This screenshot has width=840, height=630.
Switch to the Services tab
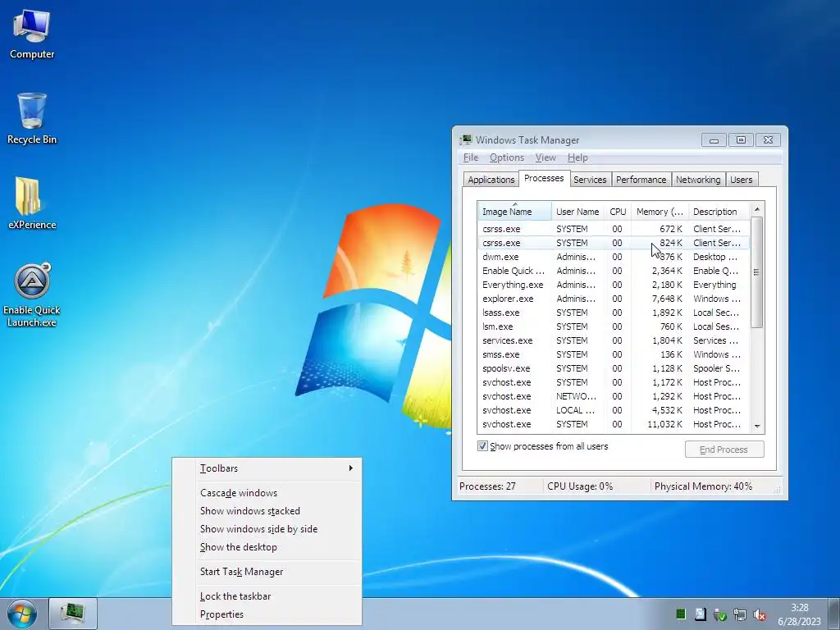(590, 180)
